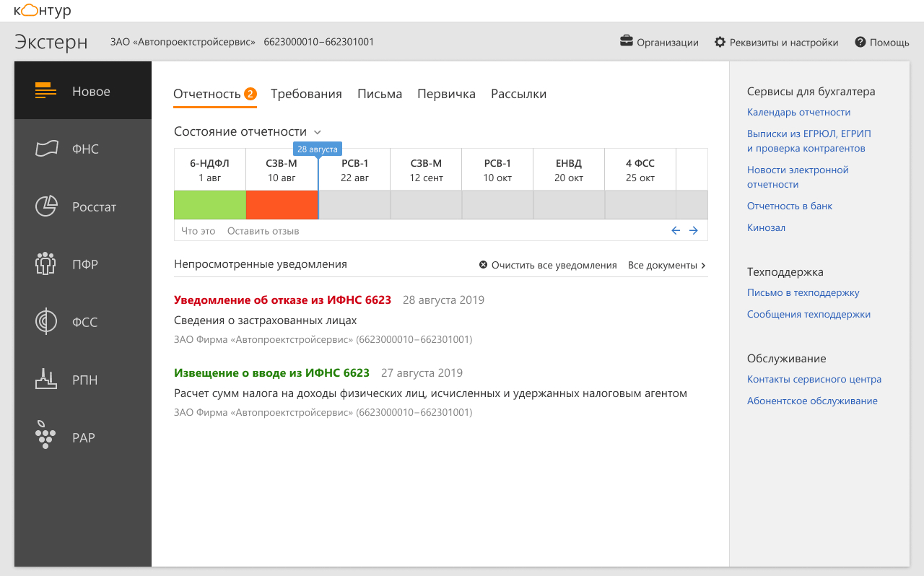Click Очистить все уведомления

click(554, 265)
